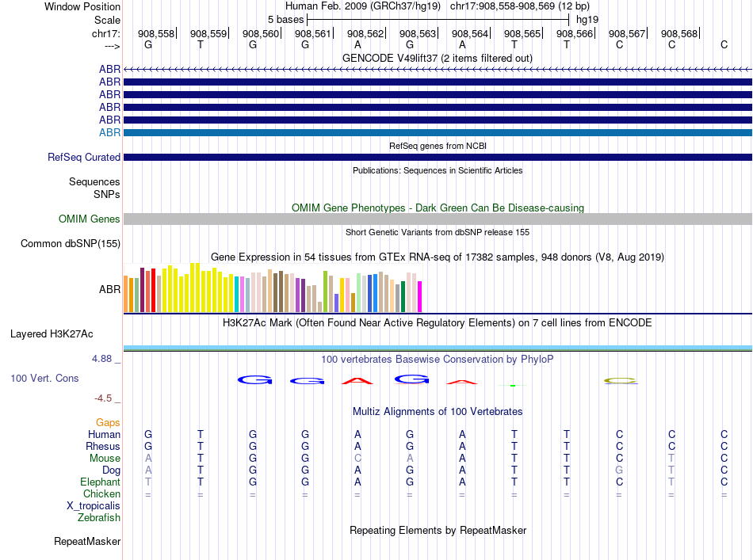The height and width of the screenshot is (560, 753).
Task: Click the 908,561 ruler position
Action: (x=313, y=33)
